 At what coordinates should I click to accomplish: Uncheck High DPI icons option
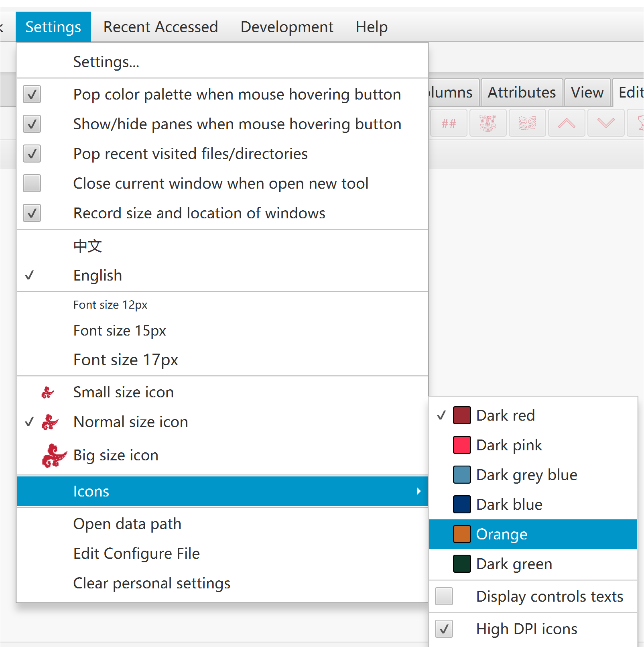tap(444, 629)
